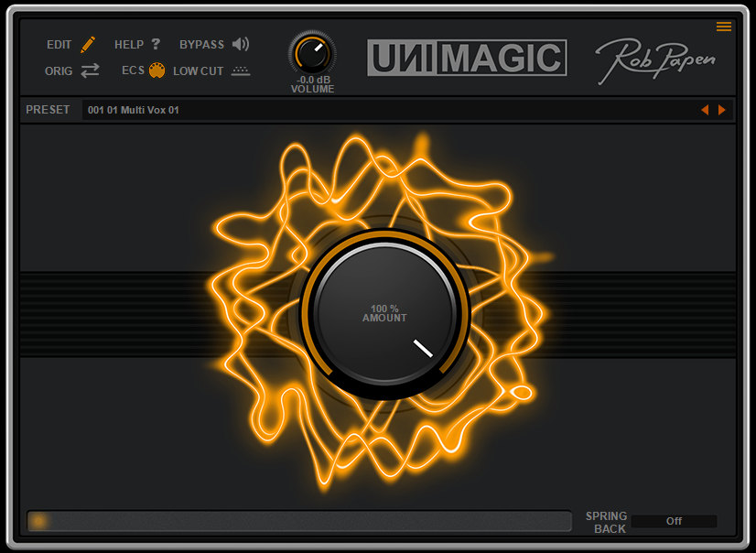Open the hamburger menu icon top right
Viewport: 756px width, 553px height.
click(x=724, y=27)
